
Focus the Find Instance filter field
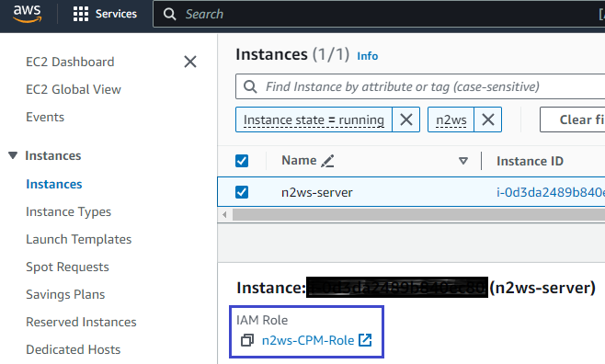tap(420, 86)
